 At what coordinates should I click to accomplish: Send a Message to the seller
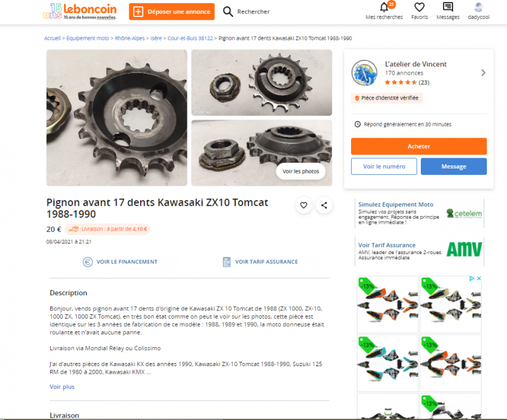[x=454, y=167]
